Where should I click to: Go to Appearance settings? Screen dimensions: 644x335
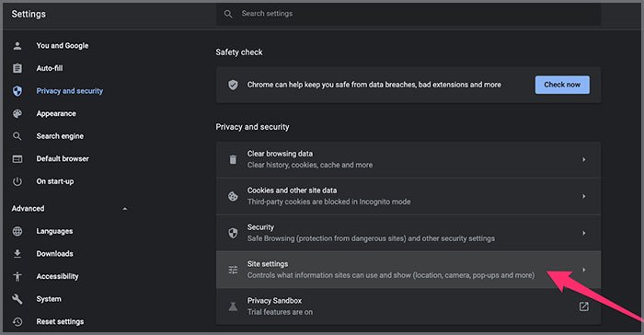click(56, 113)
